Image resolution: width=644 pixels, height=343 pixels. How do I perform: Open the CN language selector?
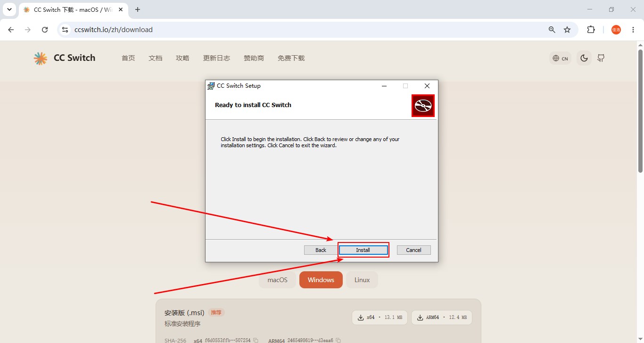pos(561,59)
